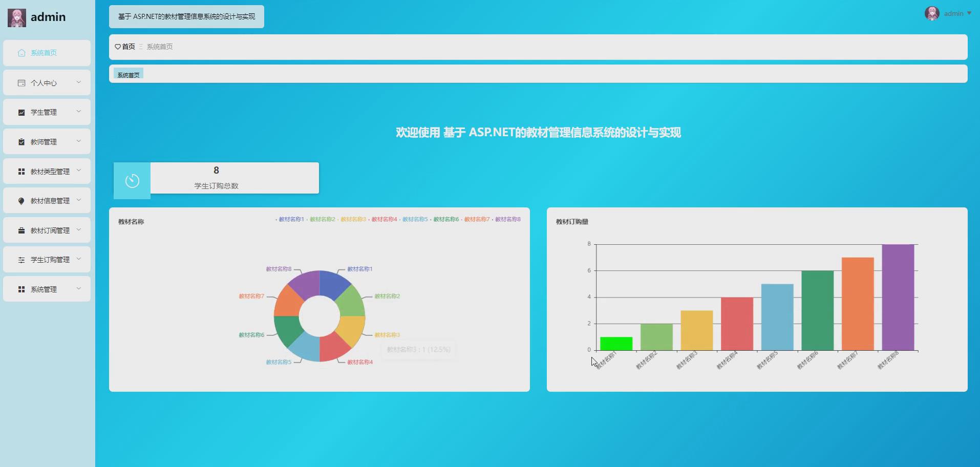The height and width of the screenshot is (467, 980).
Task: Click the 教材名称6 pie slice label
Action: pyautogui.click(x=251, y=335)
